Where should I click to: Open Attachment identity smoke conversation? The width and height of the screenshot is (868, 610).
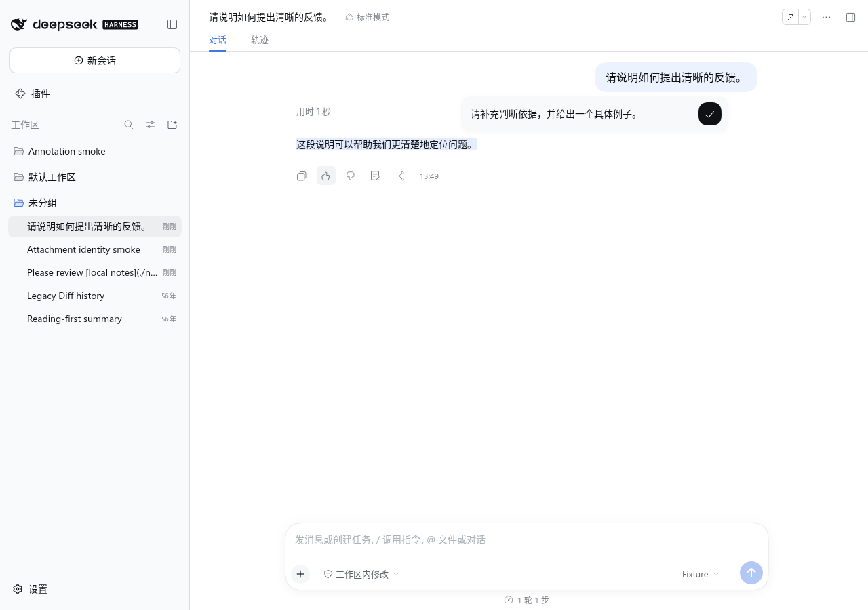click(x=95, y=249)
